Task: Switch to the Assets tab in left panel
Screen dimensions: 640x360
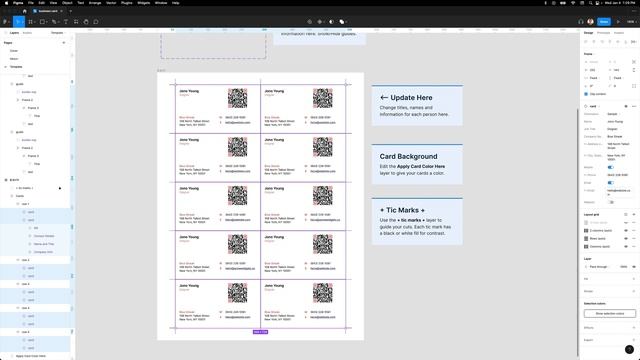Action: 27,33
